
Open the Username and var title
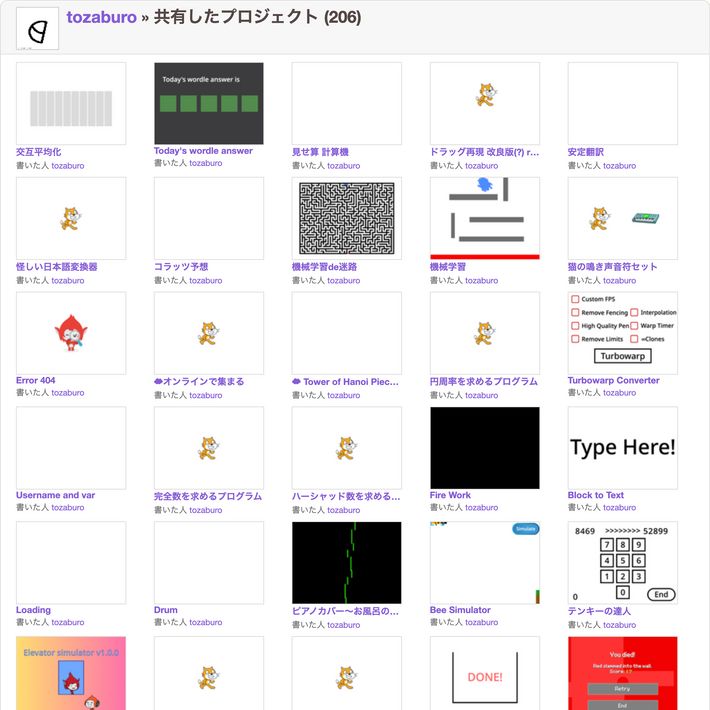tap(56, 495)
